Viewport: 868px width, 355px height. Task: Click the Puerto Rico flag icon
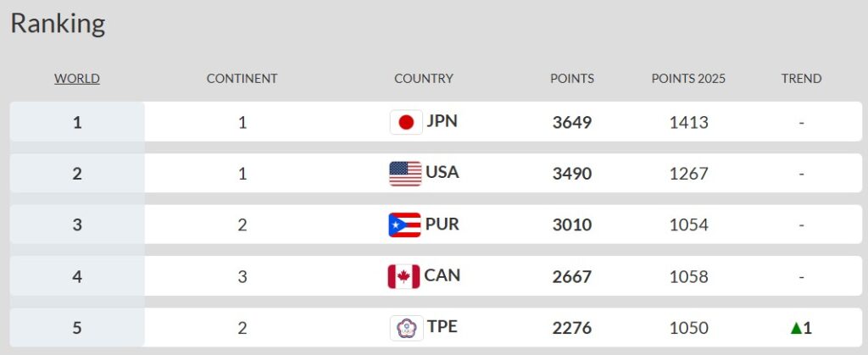[x=404, y=225]
